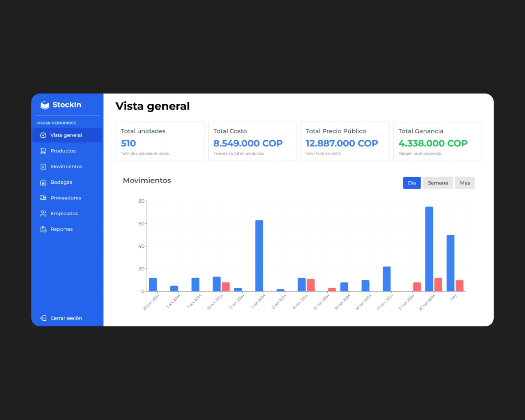525x420 pixels.
Task: Click the tall blue bar for 22 nov 2024
Action: coord(429,249)
